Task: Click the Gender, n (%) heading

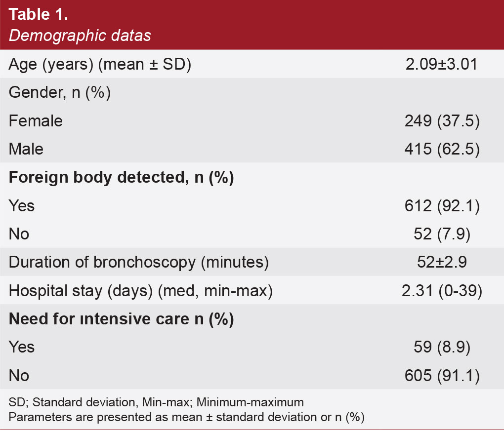Action: pyautogui.click(x=60, y=92)
